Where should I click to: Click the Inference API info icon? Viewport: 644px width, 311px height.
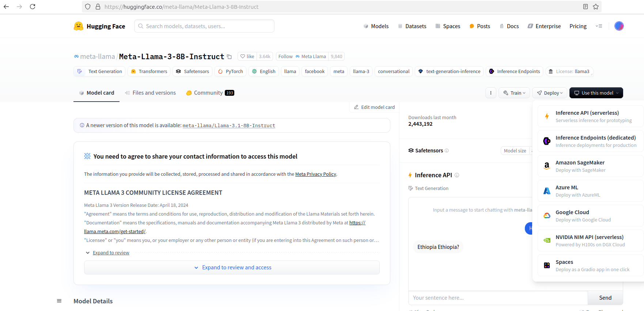coord(457,175)
